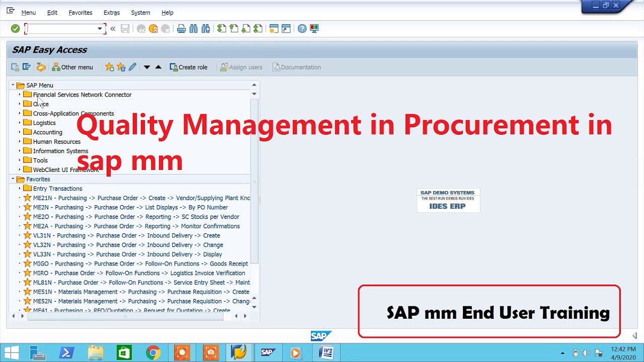644x362 pixels.
Task: Expand the Human Resources folder
Action: point(20,141)
